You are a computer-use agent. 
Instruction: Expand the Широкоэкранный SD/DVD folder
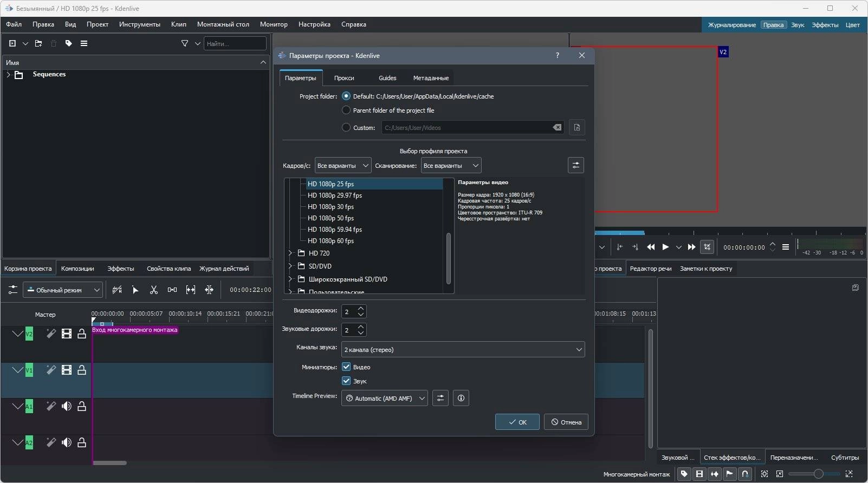coord(290,279)
